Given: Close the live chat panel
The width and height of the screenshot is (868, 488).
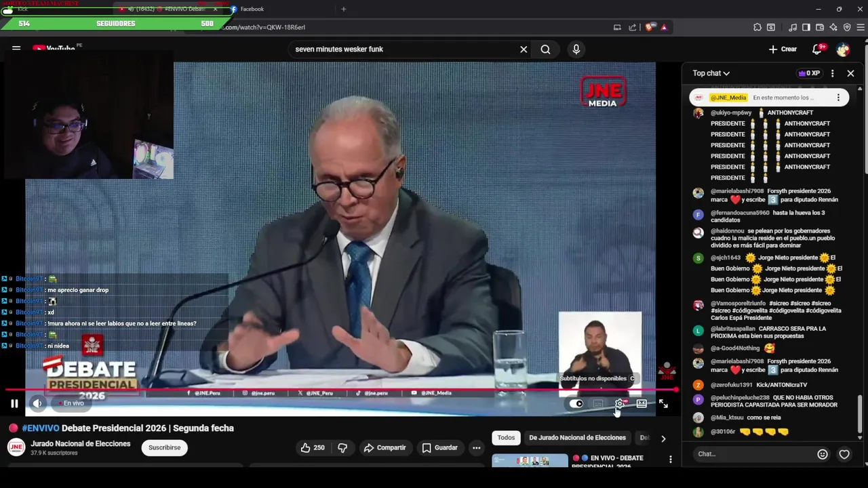Looking at the screenshot, I should 850,73.
